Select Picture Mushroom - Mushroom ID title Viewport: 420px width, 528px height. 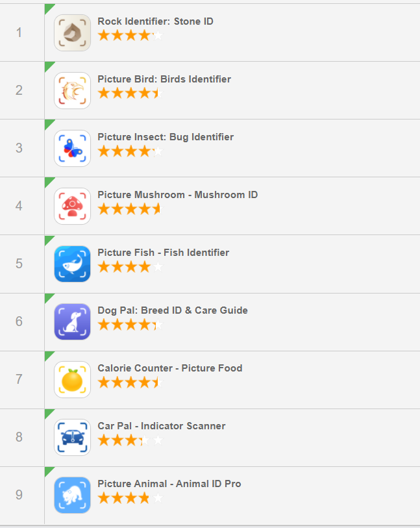tap(177, 195)
